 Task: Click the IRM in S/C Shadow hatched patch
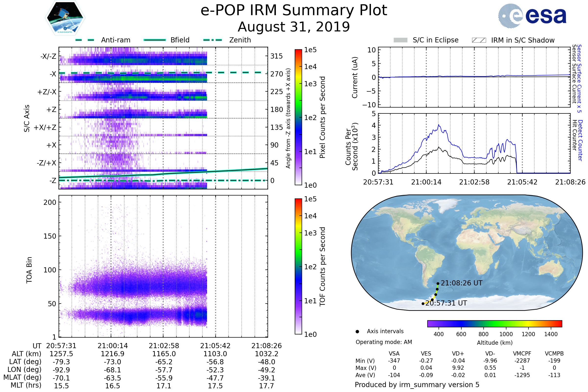(479, 40)
